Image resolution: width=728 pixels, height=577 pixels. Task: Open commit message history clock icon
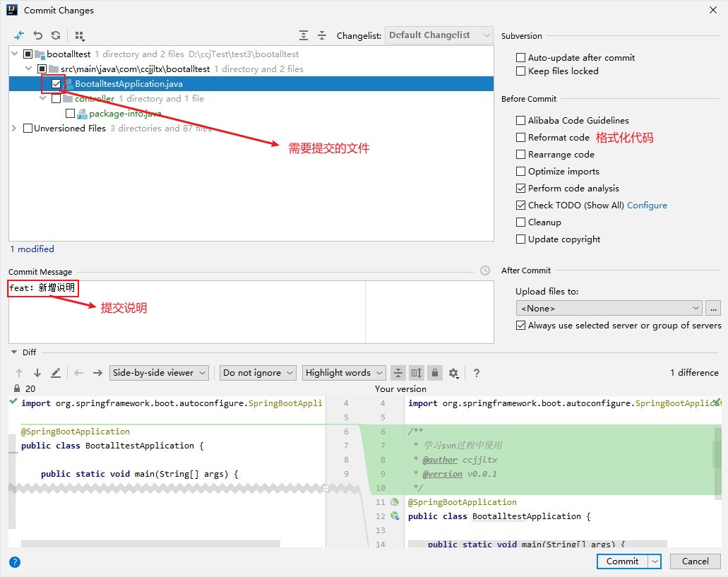coord(484,270)
